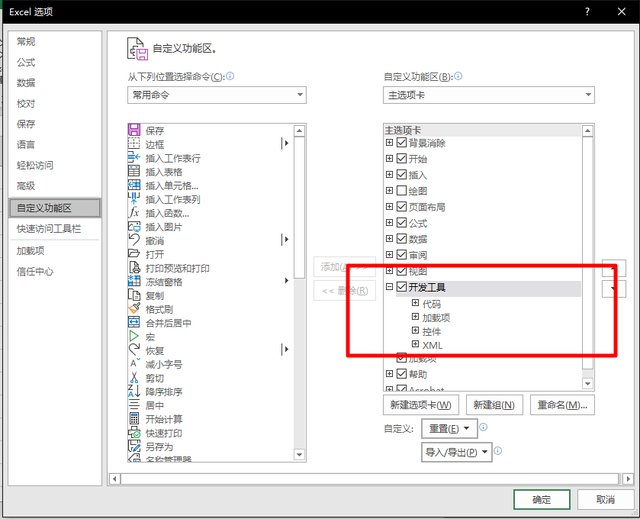Click the 取消 button
640x519 pixels.
[605, 499]
